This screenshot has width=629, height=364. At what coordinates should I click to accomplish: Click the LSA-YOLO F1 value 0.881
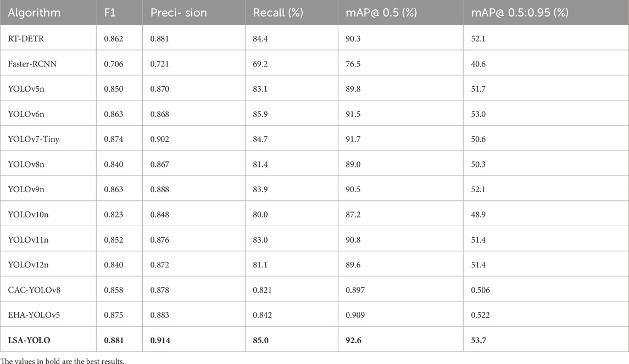pos(114,340)
